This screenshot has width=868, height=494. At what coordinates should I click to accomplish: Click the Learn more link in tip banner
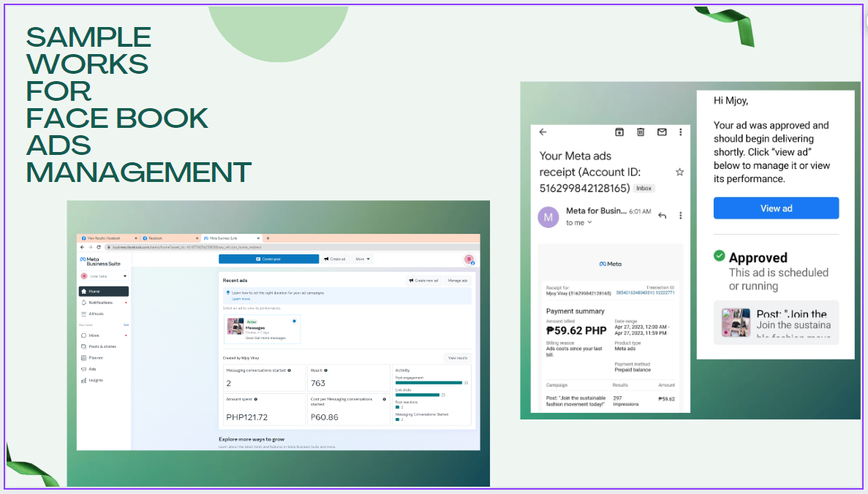coord(241,299)
